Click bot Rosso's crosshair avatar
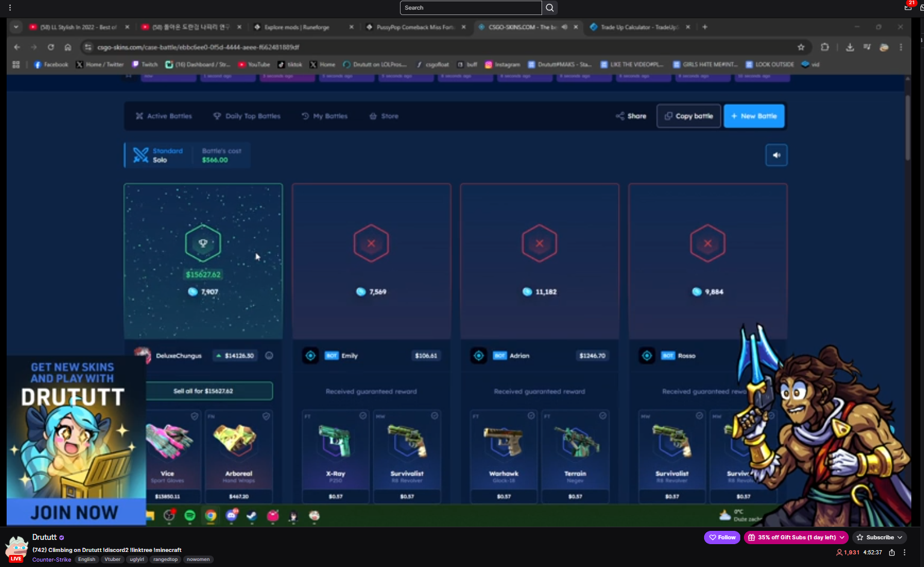924x567 pixels. coord(647,356)
